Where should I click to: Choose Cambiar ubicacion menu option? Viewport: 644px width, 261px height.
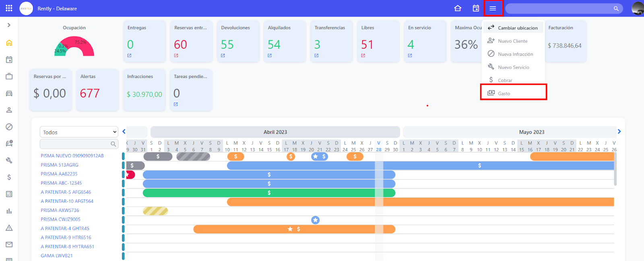517,28
